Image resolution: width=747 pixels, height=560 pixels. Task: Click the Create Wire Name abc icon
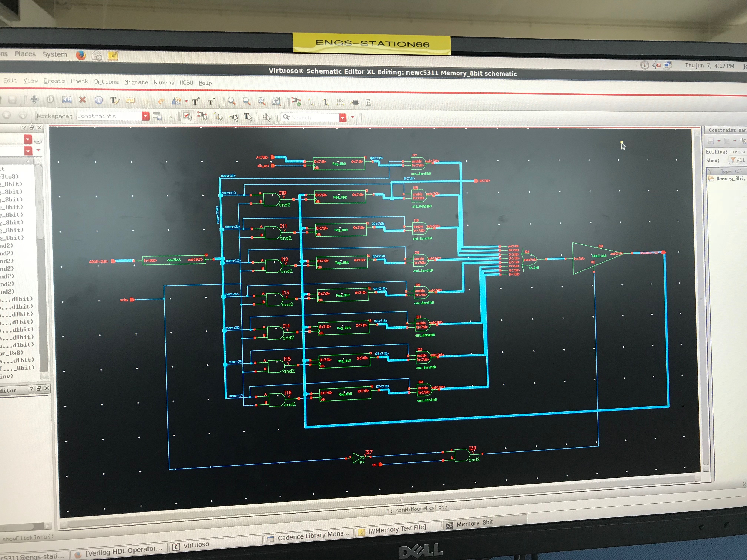[x=340, y=102]
